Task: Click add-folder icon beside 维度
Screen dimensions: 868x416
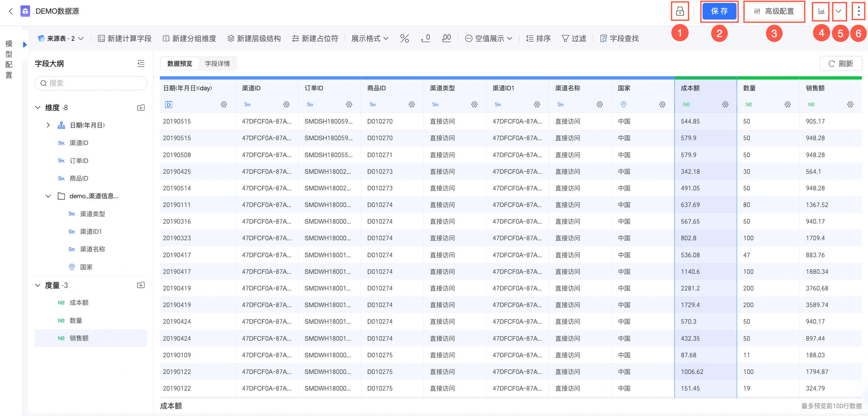Action: (x=141, y=108)
